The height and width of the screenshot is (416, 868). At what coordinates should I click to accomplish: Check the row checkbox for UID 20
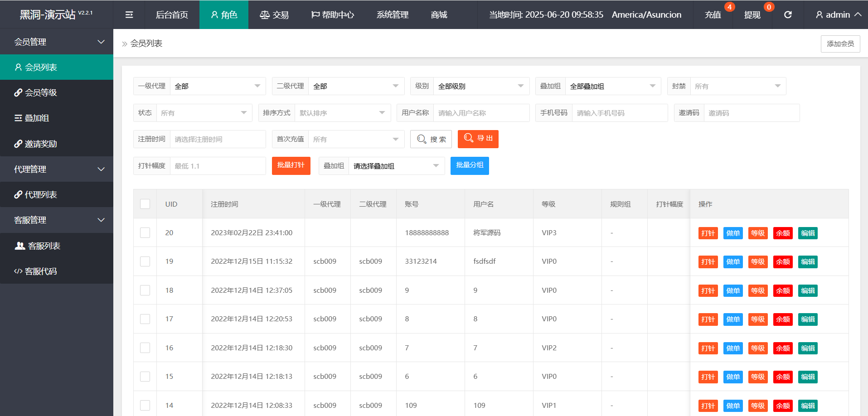click(145, 232)
